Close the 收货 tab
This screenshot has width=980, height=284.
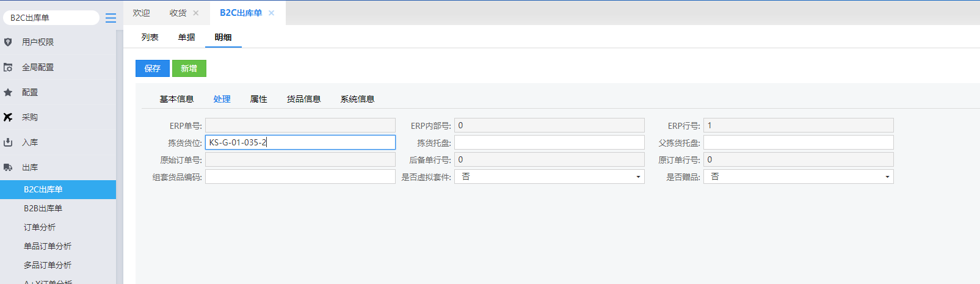tap(196, 13)
